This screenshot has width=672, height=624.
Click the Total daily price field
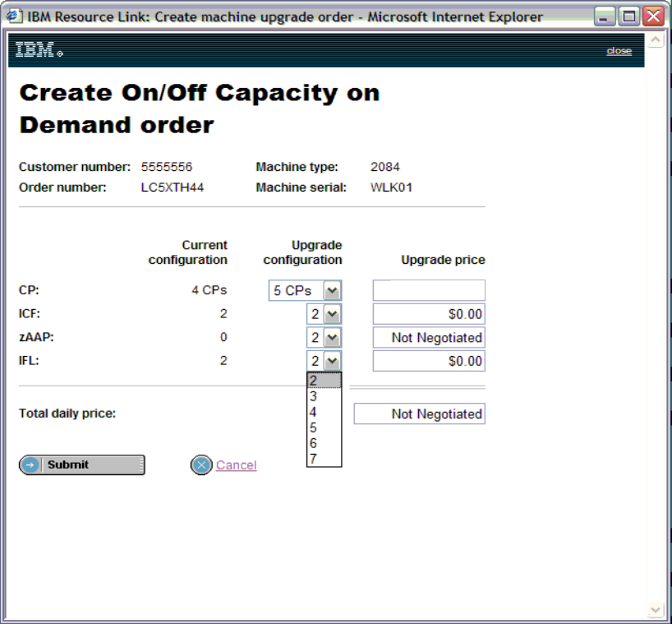pyautogui.click(x=420, y=414)
